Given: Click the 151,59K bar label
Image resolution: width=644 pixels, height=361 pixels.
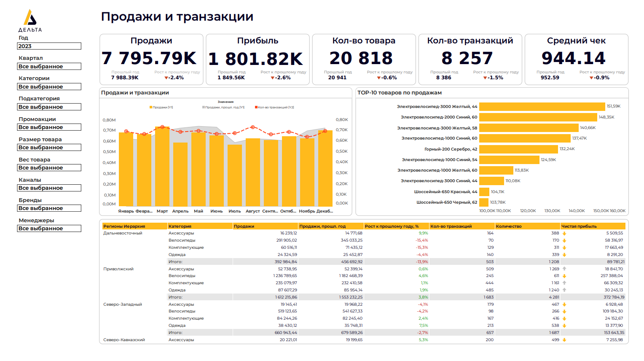Looking at the screenshot, I should 614,106.
